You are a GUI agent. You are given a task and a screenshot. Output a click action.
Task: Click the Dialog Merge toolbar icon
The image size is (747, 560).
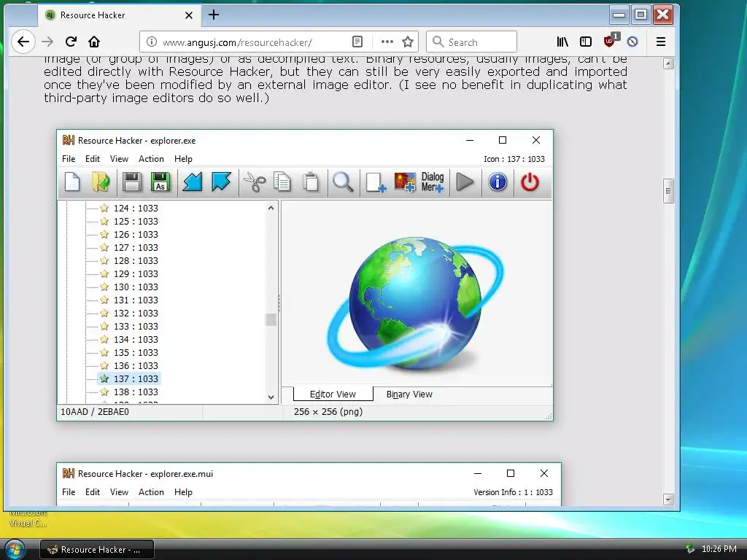pos(433,182)
